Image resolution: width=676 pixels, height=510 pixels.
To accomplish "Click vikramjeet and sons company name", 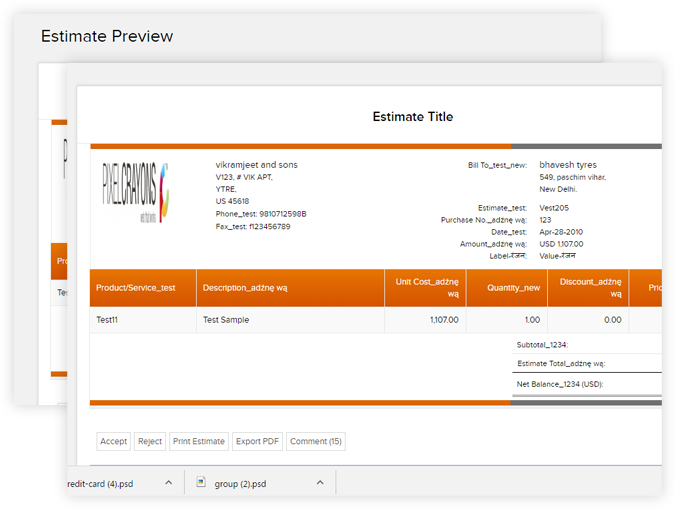I will coord(257,165).
